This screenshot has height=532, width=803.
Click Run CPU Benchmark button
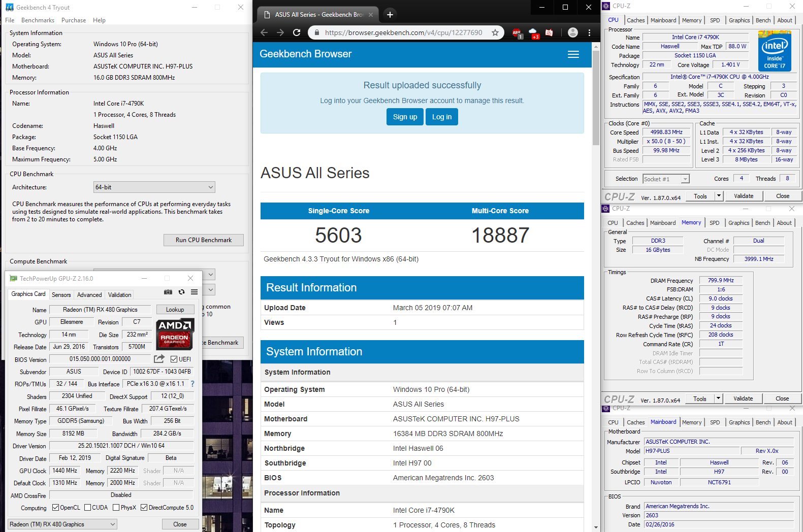[204, 240]
